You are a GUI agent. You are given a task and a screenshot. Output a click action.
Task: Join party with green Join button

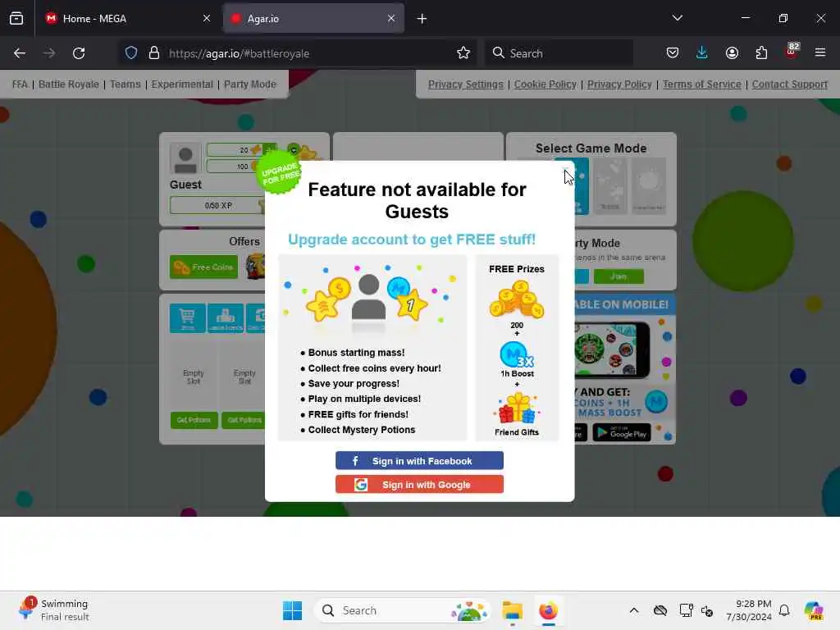pos(619,276)
